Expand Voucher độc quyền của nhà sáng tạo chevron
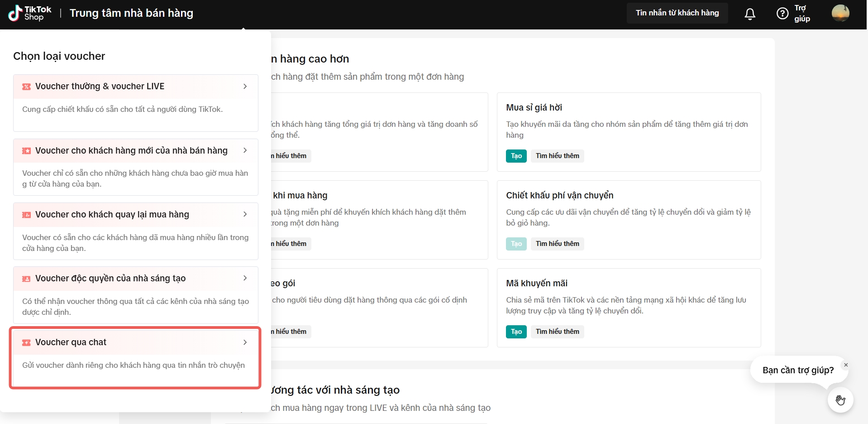 coord(245,278)
